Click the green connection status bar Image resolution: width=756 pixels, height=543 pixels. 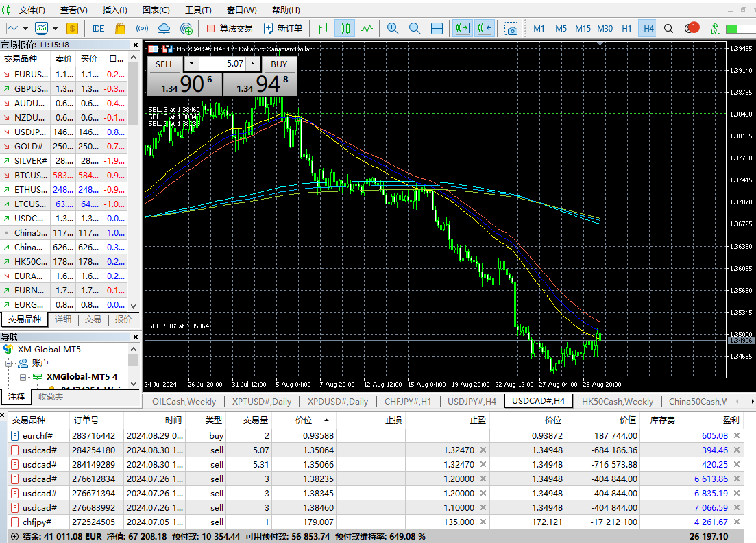740,29
